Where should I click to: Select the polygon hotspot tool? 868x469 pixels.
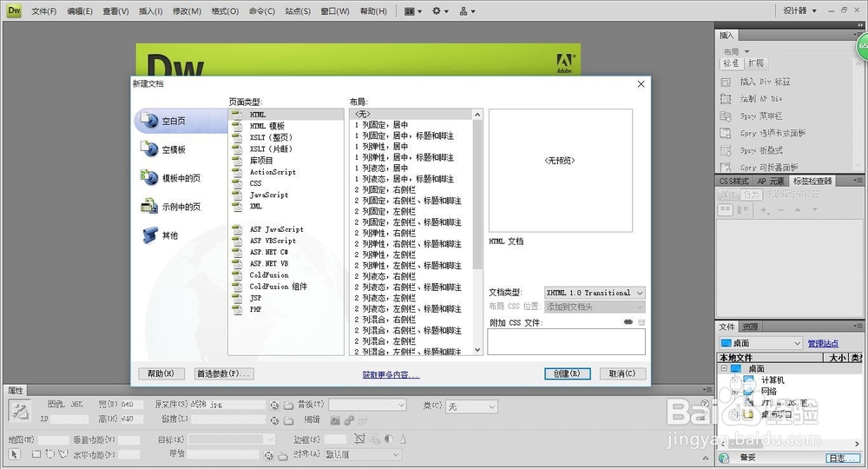pos(63,454)
